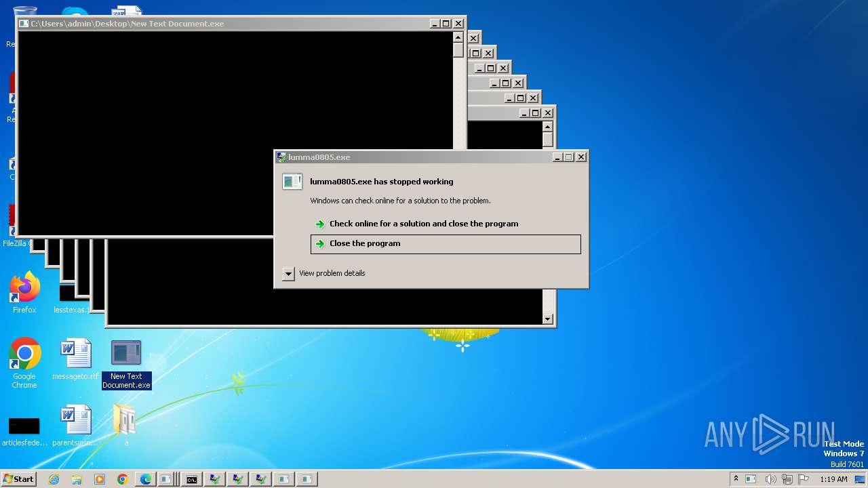Open system menu icon of New Text Document.exe console
Screen dimensions: 868x488
coord(24,24)
